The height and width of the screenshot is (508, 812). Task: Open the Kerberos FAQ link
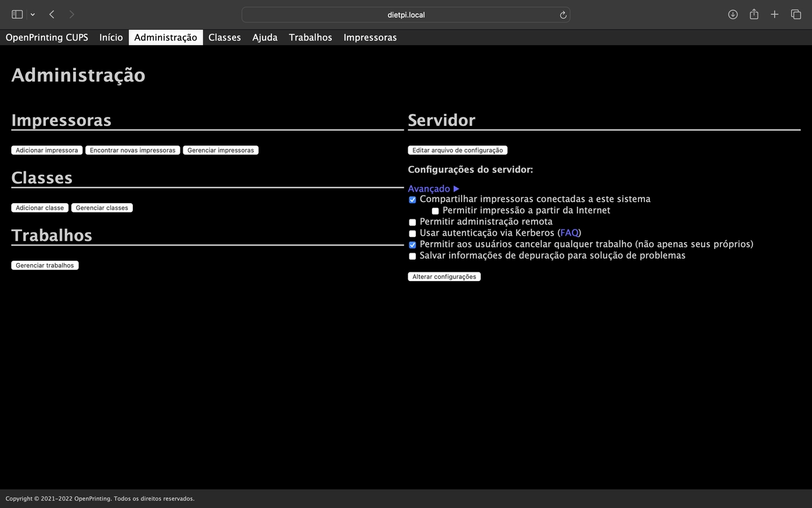tap(569, 233)
